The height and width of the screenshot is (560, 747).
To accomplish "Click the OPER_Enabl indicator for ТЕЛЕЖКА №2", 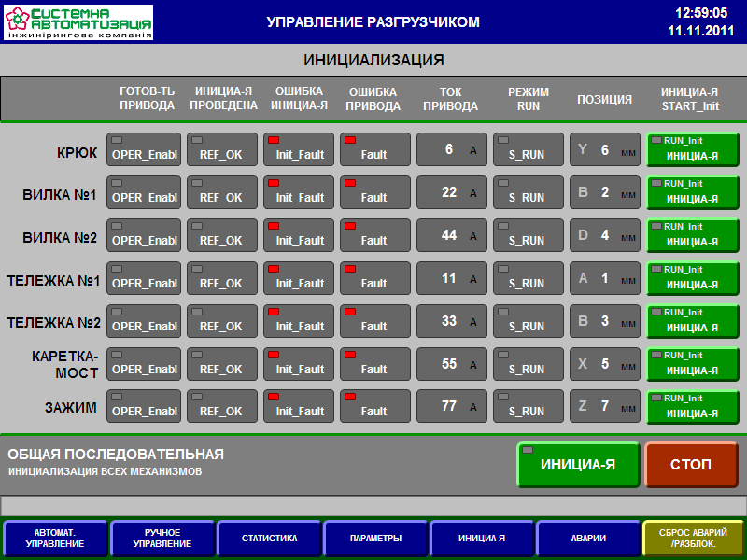I will [x=144, y=321].
